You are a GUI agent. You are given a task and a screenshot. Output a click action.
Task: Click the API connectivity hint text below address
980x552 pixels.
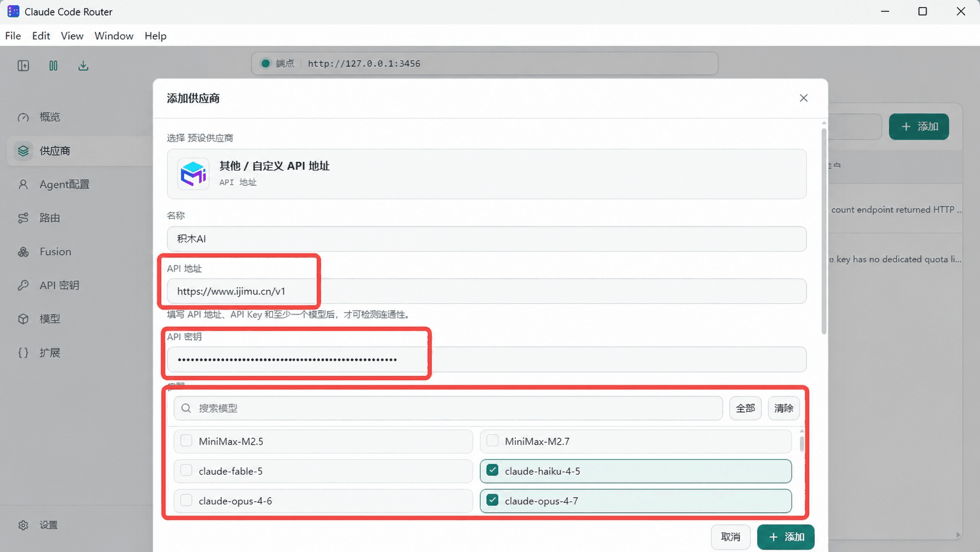pyautogui.click(x=290, y=314)
